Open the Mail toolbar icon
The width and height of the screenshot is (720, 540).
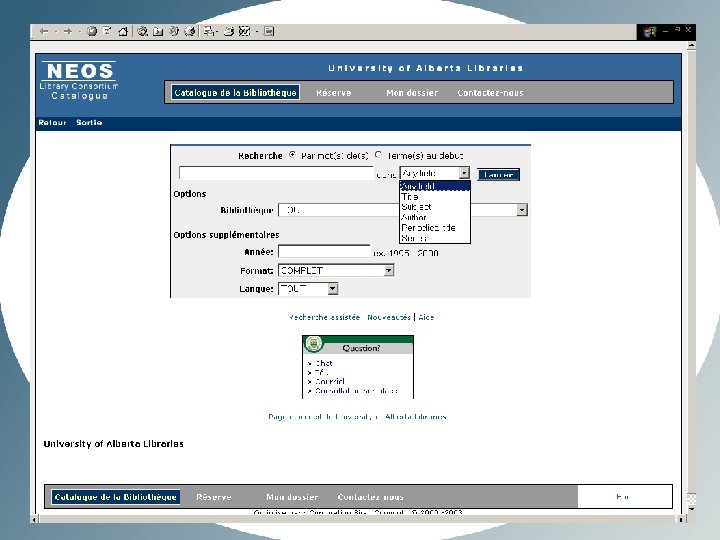[208, 31]
